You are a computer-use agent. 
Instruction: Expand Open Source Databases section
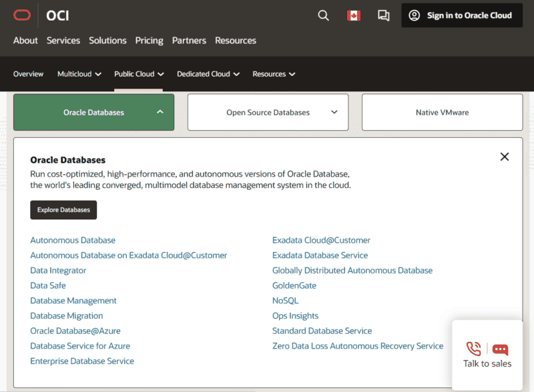(268, 112)
